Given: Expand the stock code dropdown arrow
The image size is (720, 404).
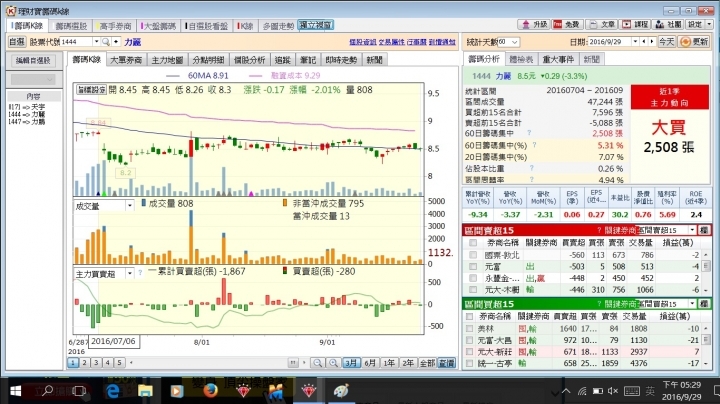Looking at the screenshot, I should pos(96,42).
